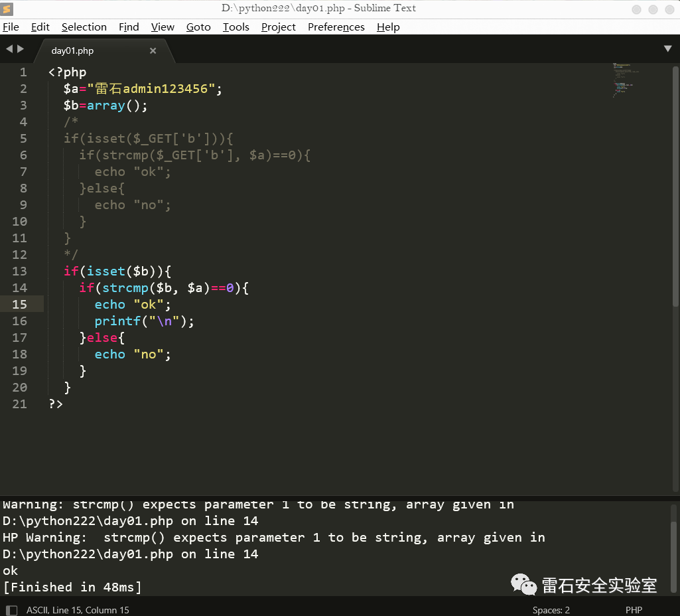Open the PHP syntax selector
The image size is (680, 616).
[x=633, y=610]
